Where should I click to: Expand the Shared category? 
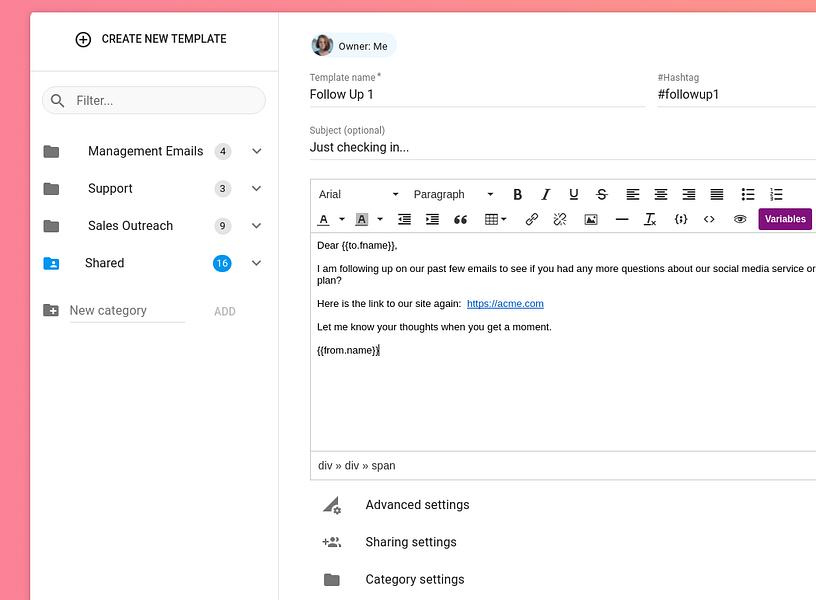coord(257,263)
